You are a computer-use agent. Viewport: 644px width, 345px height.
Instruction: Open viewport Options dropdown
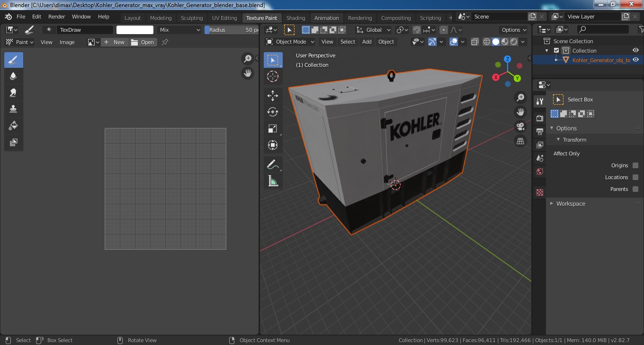click(514, 30)
